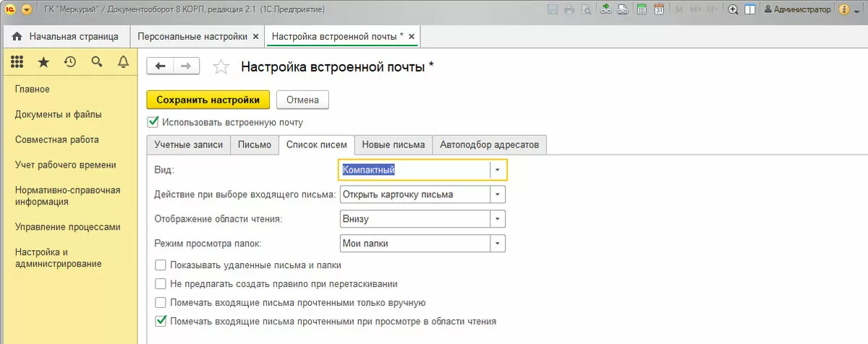This screenshot has width=868, height=344.
Task: Open the sections menu grid icon
Action: tap(17, 63)
